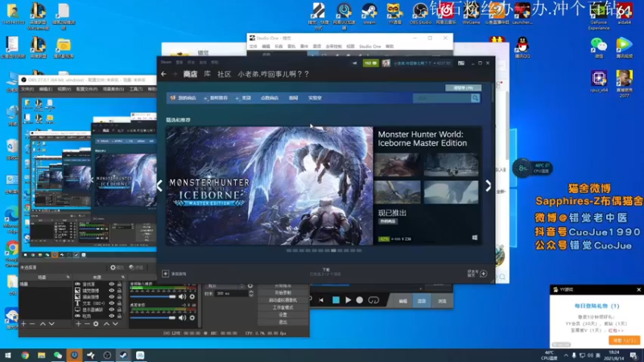Click the add scene plus in OBS

tap(23, 324)
